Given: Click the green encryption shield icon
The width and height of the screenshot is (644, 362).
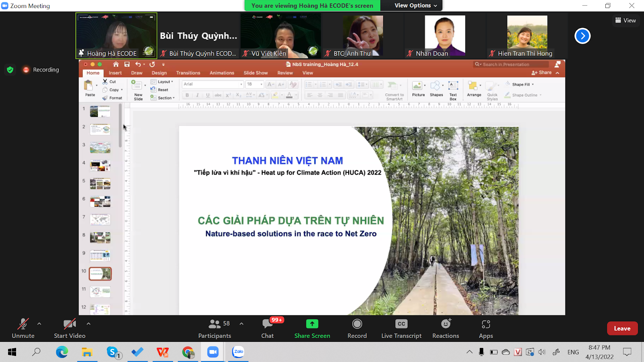Looking at the screenshot, I should (10, 70).
